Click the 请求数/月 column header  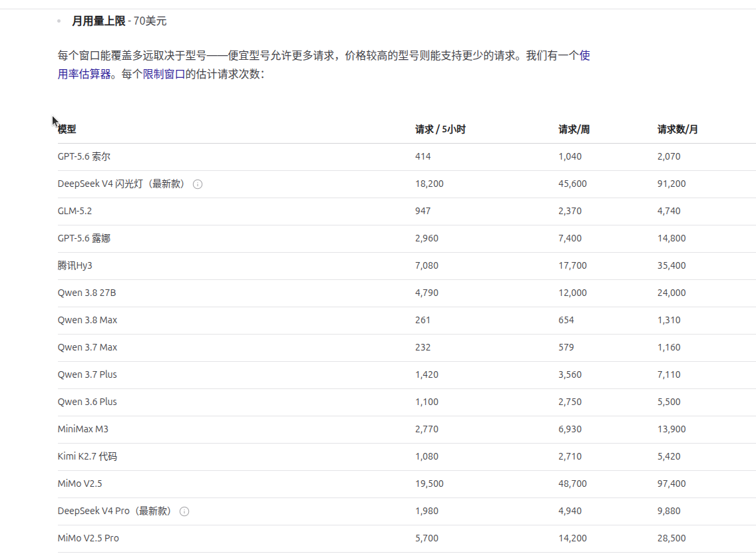677,129
